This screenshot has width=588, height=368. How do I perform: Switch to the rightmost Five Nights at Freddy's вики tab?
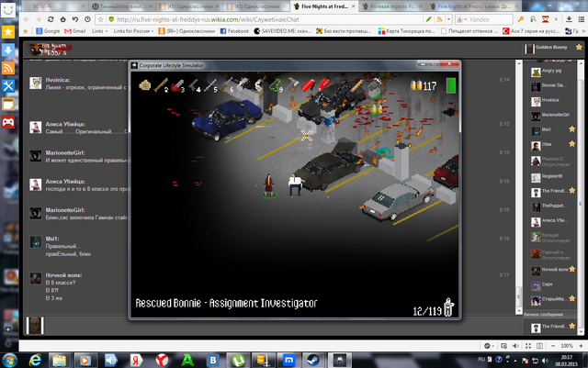473,6
